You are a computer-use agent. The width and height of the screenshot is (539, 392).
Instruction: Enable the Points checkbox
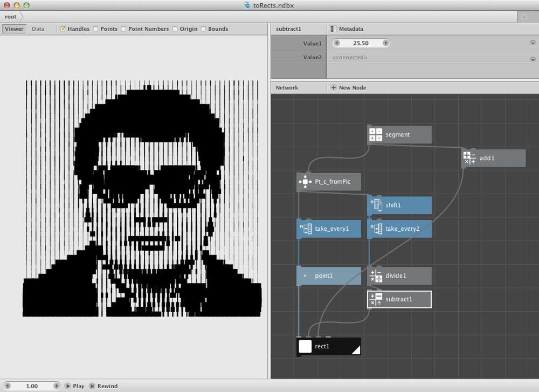pos(96,29)
